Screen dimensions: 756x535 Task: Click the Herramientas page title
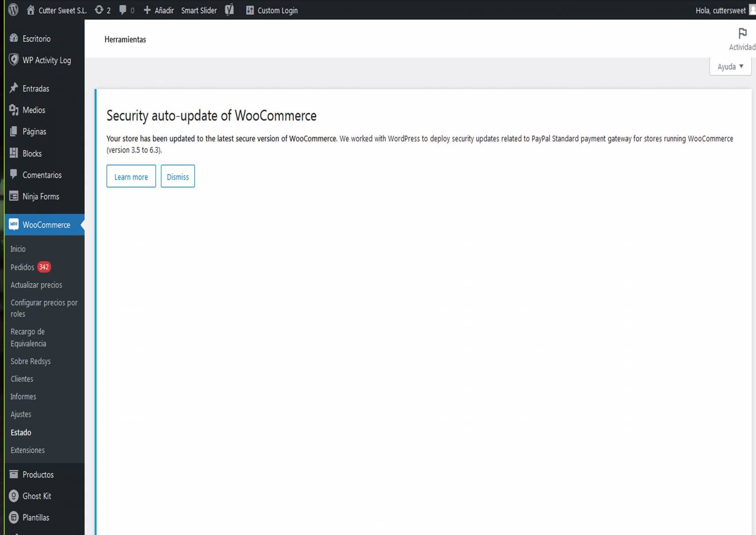(125, 39)
